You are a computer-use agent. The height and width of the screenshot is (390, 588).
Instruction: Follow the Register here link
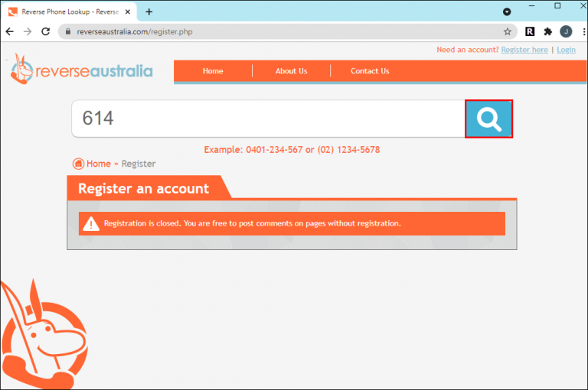coord(524,50)
